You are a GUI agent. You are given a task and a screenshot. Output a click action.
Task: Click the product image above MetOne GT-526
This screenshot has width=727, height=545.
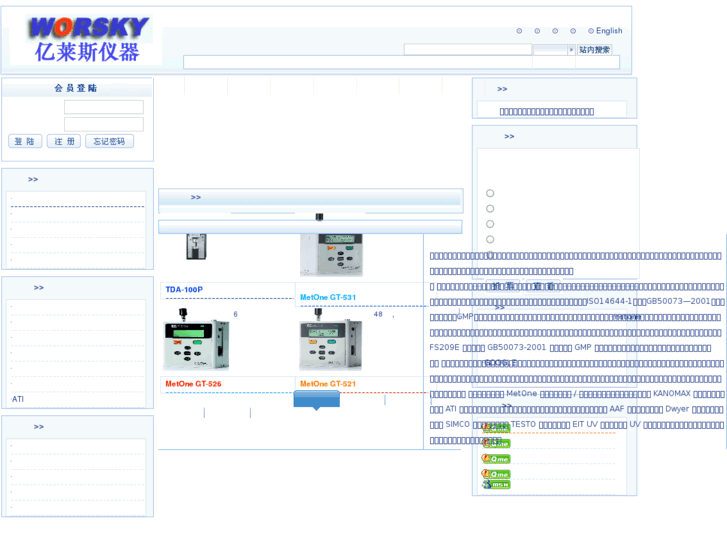click(x=196, y=339)
